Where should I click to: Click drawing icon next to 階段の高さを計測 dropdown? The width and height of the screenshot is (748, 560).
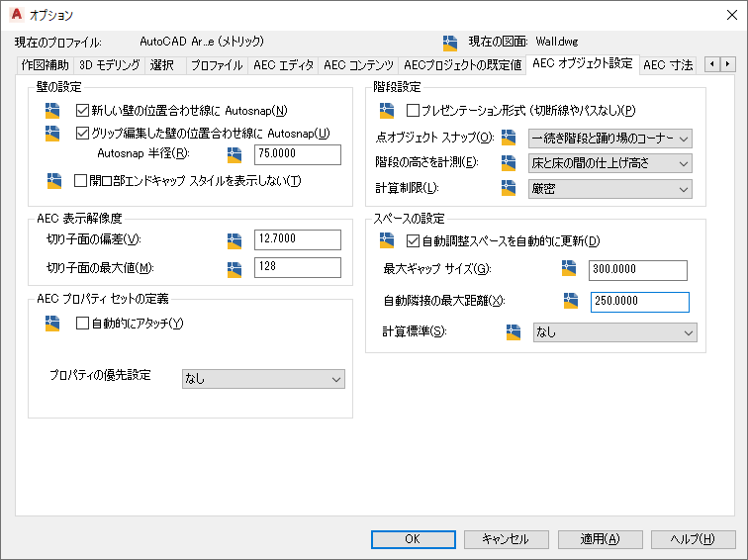509,163
